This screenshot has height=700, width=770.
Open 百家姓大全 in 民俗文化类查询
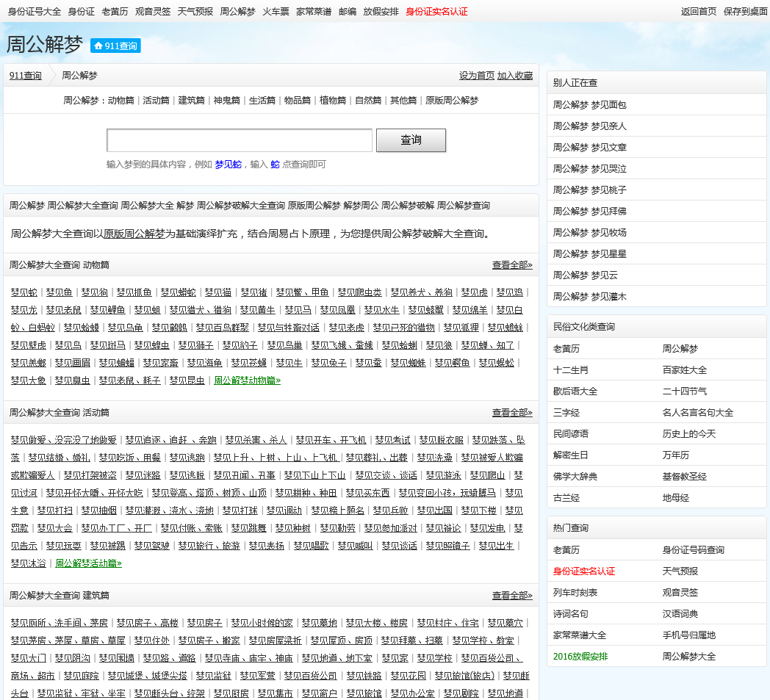coord(685,370)
